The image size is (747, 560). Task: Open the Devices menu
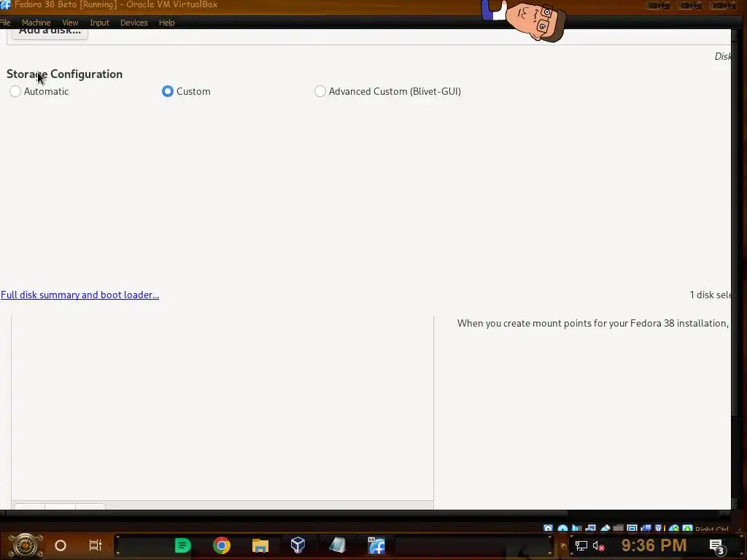click(x=134, y=23)
